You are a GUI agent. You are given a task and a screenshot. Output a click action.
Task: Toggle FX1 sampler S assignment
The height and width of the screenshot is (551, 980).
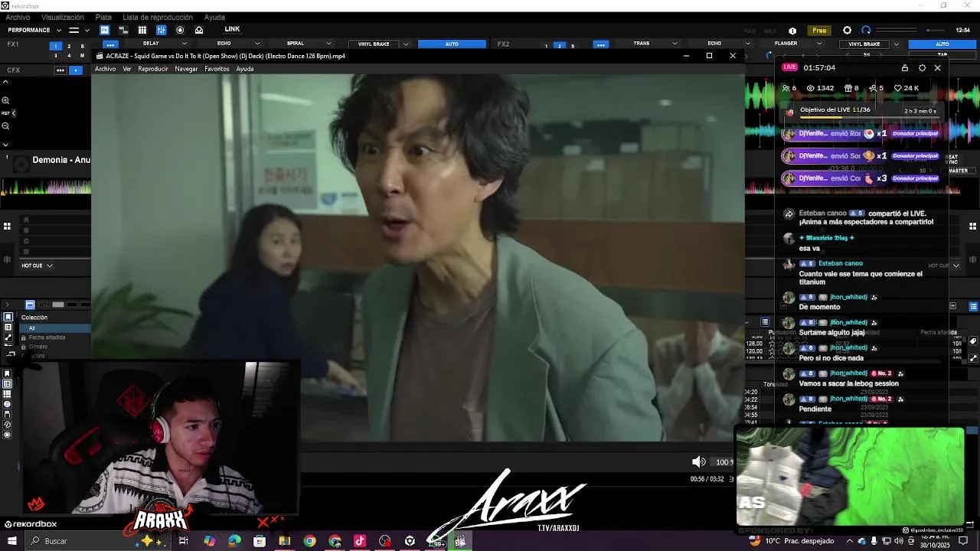pos(83,46)
